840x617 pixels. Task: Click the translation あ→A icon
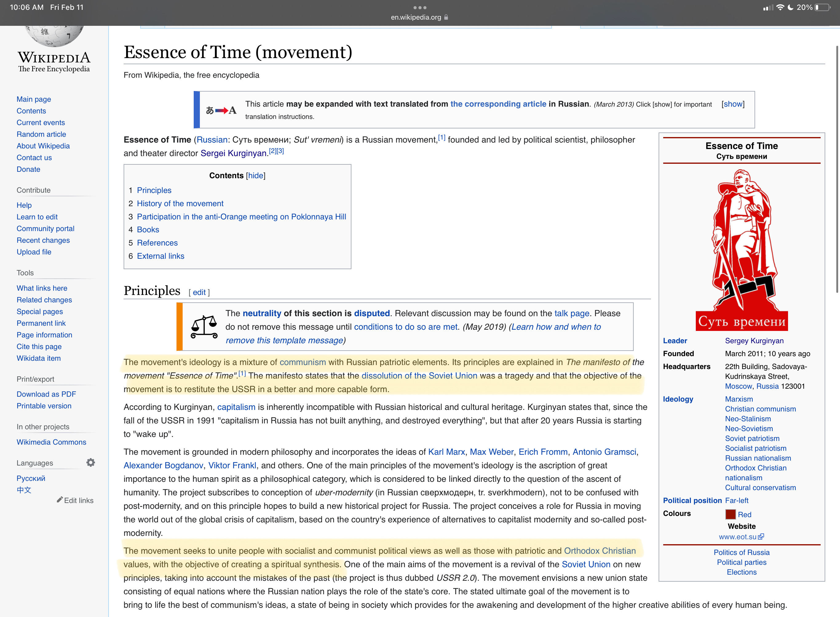click(x=221, y=110)
